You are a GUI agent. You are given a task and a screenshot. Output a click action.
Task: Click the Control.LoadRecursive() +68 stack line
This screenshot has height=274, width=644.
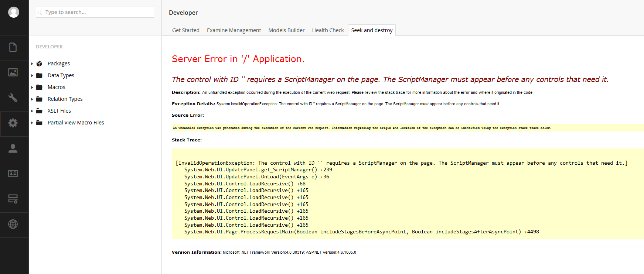click(245, 184)
